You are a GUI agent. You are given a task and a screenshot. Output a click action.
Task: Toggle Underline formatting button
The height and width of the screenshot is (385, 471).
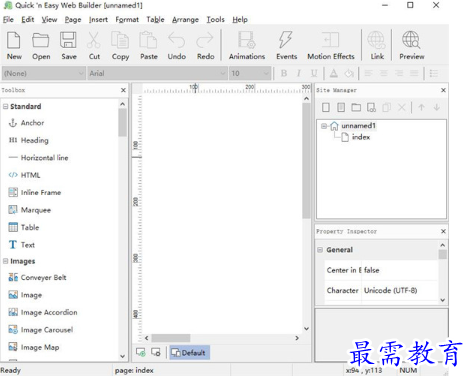coord(314,73)
